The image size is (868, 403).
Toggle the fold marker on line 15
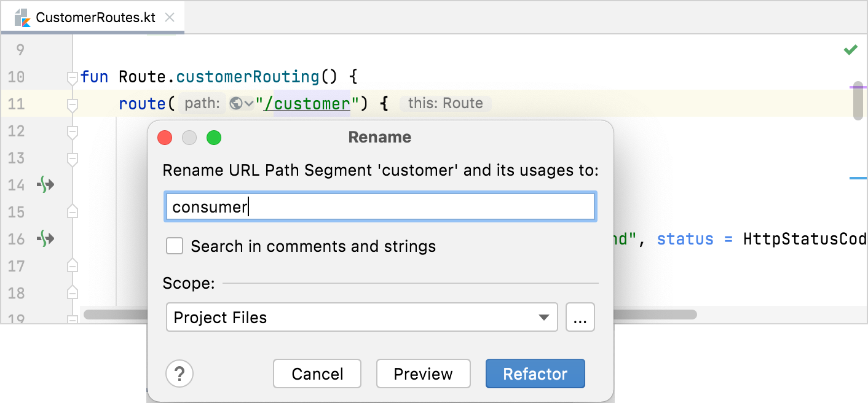73,212
